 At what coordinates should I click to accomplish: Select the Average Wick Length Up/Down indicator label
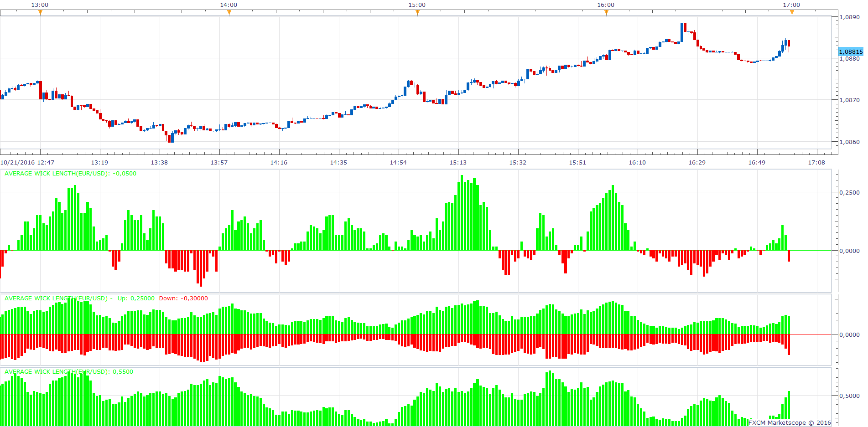click(106, 298)
